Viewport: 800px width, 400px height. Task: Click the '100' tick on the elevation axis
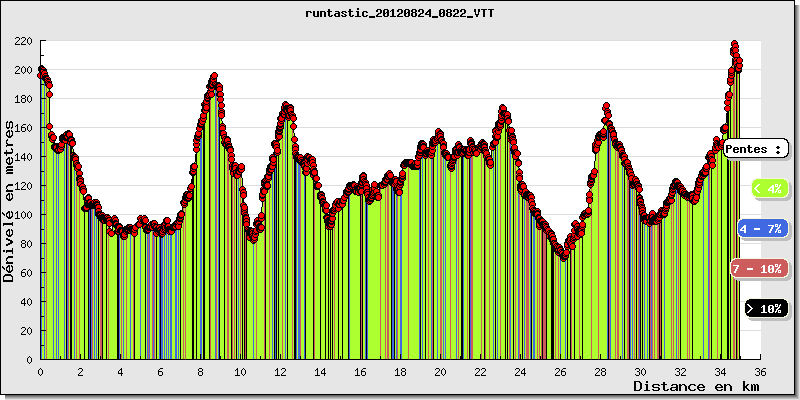click(x=24, y=215)
